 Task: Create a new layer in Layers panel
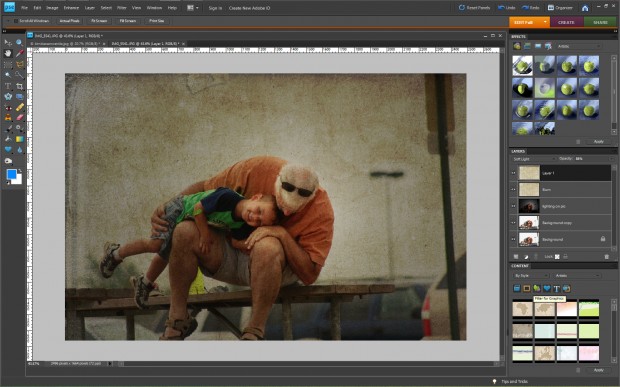516,257
